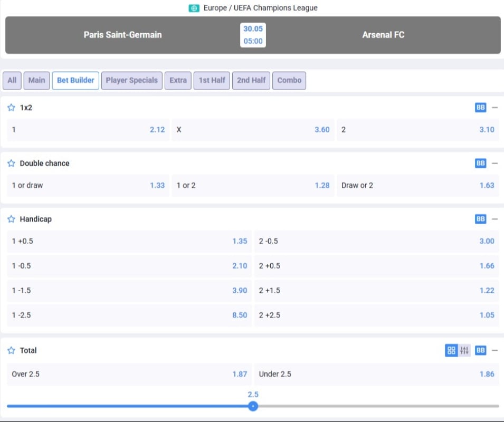504x422 pixels.
Task: Collapse the Double chance section
Action: 495,163
